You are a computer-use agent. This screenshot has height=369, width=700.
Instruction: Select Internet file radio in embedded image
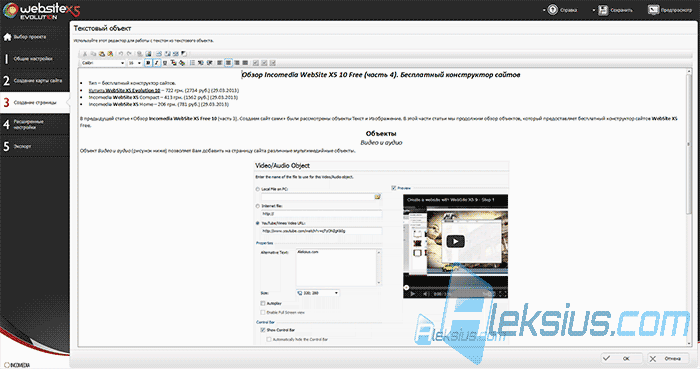coord(258,206)
